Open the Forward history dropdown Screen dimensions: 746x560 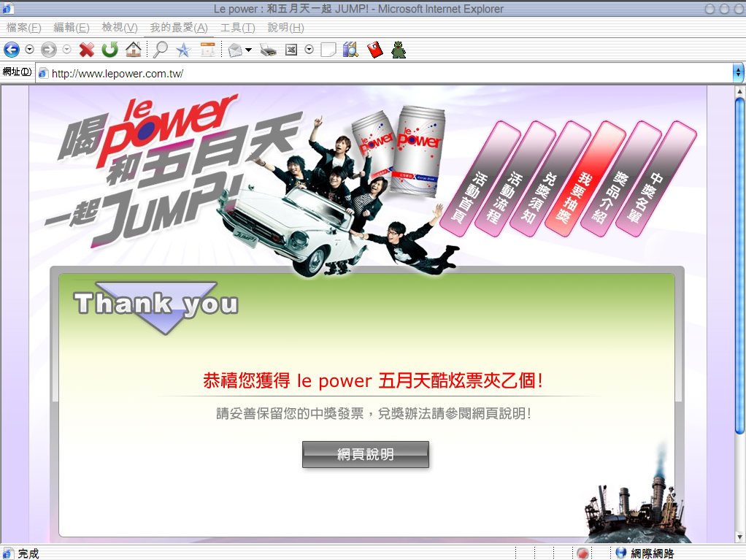[x=67, y=49]
